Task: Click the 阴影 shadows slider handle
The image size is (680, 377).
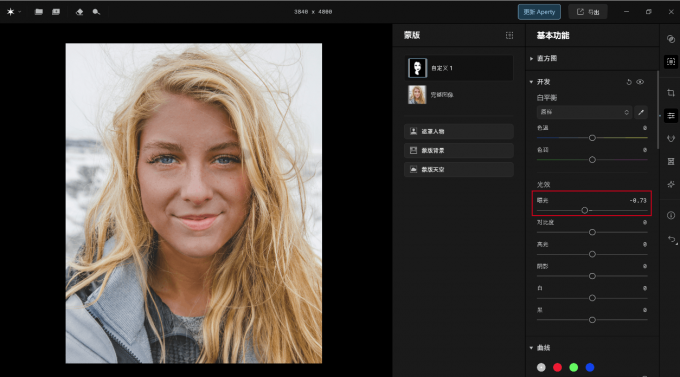Action: pyautogui.click(x=592, y=276)
